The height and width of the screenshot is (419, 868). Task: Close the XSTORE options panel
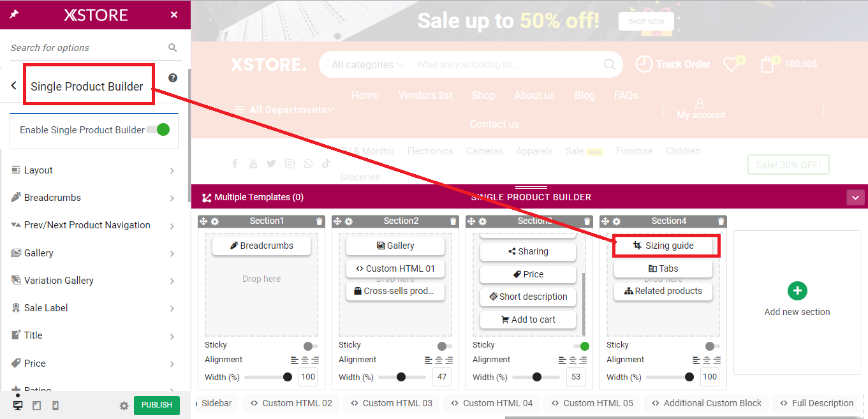[x=174, y=15]
